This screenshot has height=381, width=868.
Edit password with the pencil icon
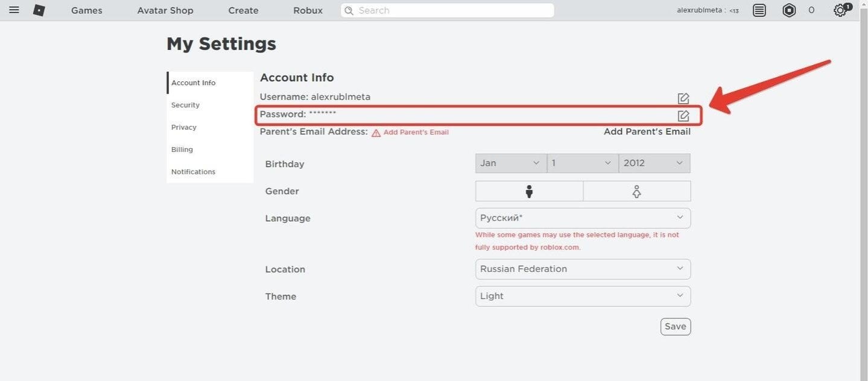pos(683,116)
